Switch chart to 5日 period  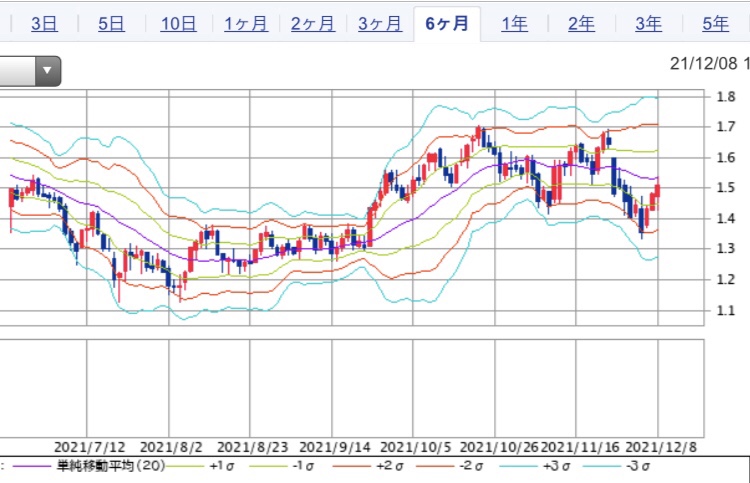111,23
